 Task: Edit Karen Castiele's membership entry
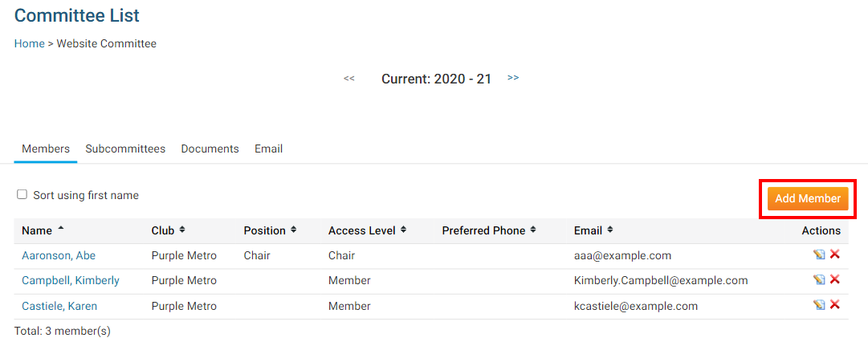(x=819, y=305)
